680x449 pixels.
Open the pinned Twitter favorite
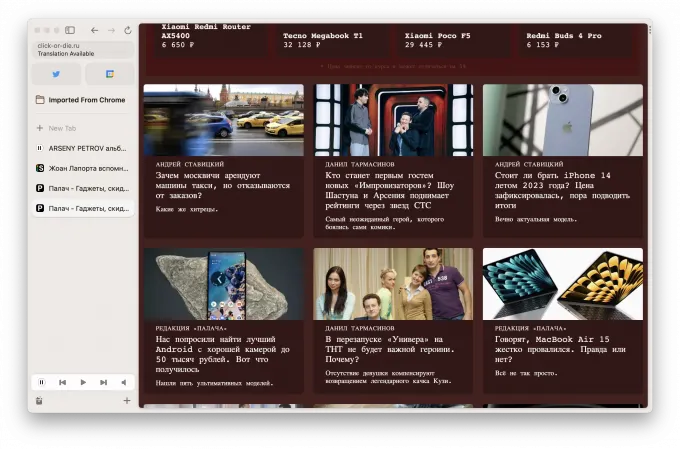click(56, 74)
